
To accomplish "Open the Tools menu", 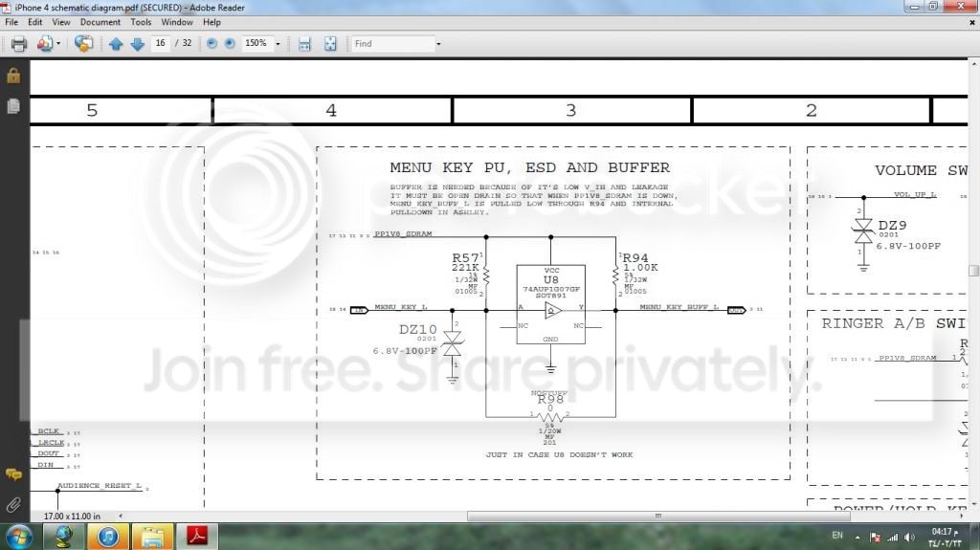I will tap(141, 22).
